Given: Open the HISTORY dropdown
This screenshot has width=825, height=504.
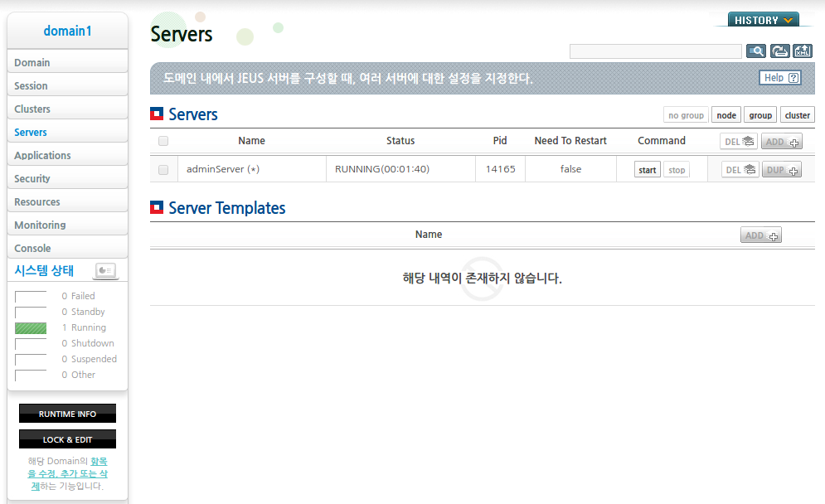Looking at the screenshot, I should click(x=763, y=20).
